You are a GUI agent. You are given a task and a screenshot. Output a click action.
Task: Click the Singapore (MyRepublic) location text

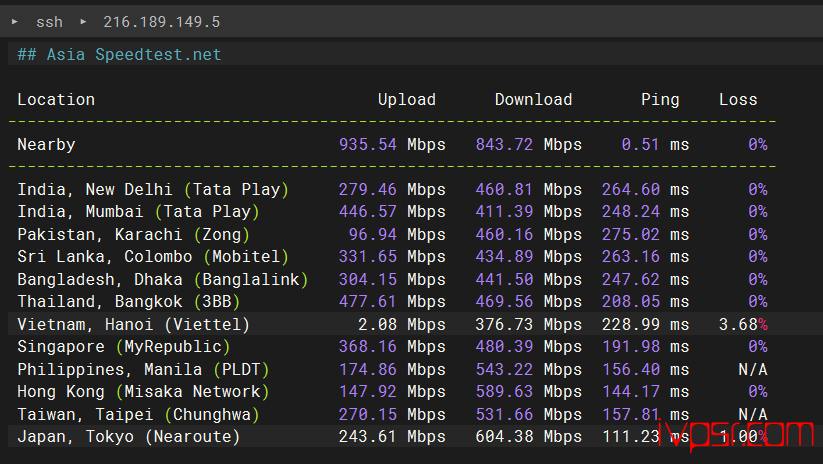[x=123, y=347]
